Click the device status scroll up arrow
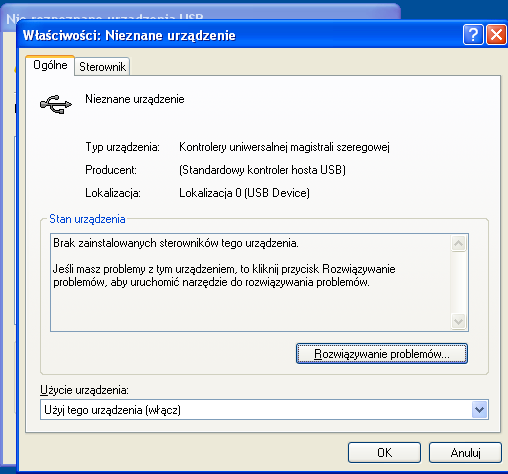Image resolution: width=508 pixels, height=474 pixels. click(458, 244)
